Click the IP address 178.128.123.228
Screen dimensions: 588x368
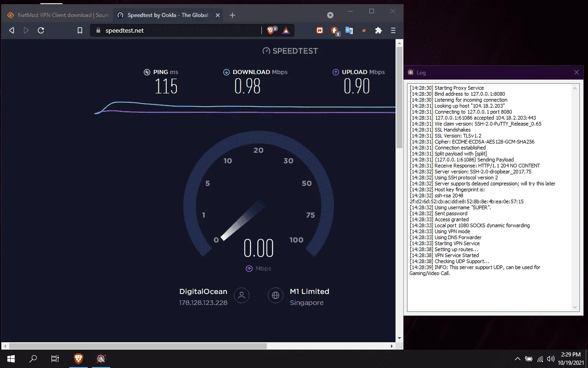pos(203,303)
